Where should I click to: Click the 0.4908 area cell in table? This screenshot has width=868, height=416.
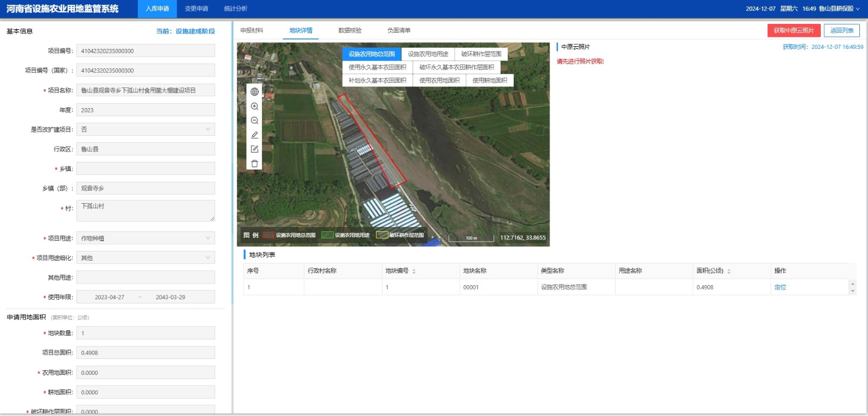point(732,287)
